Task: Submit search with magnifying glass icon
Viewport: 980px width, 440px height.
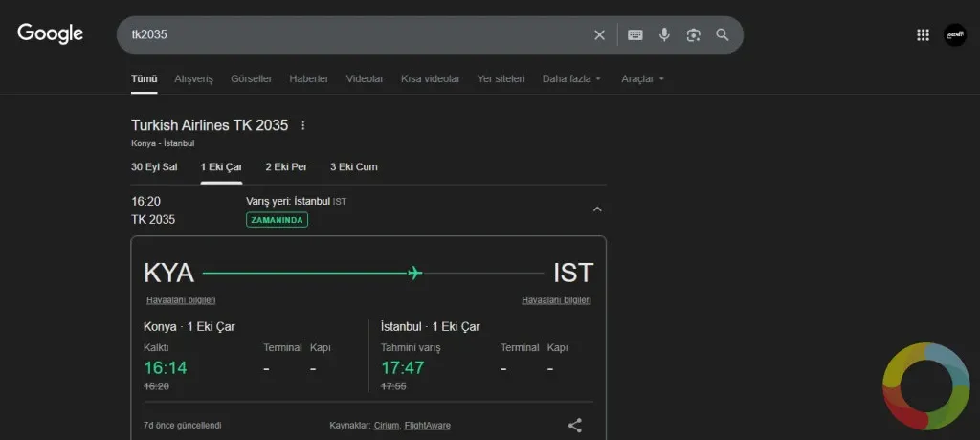Action: tap(723, 35)
